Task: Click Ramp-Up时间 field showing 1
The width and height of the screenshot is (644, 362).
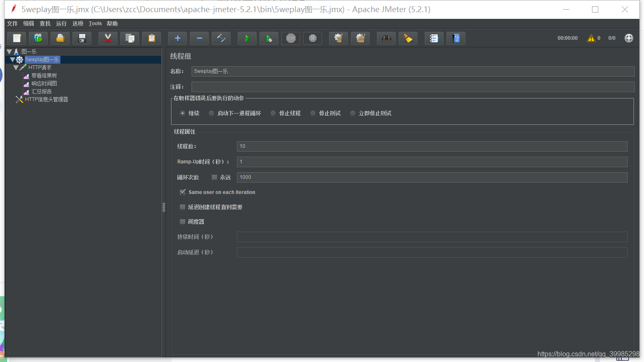Action: (x=432, y=162)
